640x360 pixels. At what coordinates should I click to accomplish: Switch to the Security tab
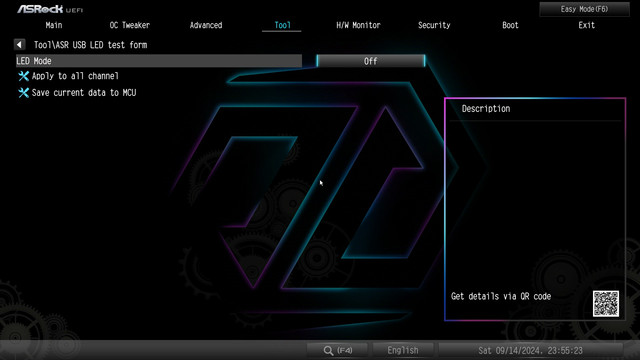434,25
